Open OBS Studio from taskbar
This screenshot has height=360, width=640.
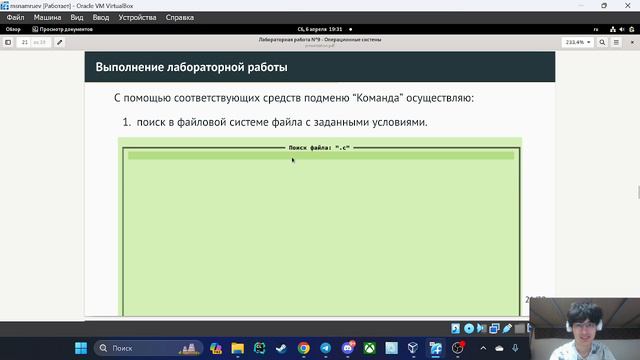(x=458, y=348)
